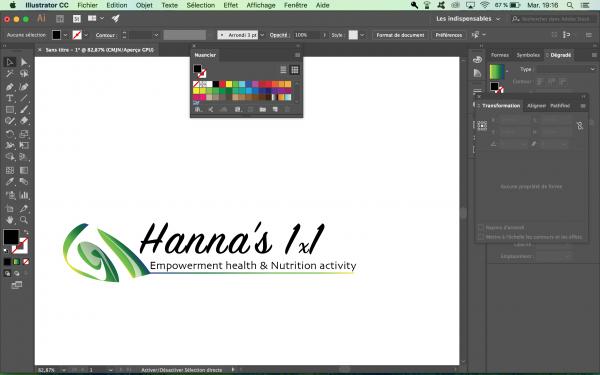The image size is (600, 375).
Task: Switch Nuancier to list view
Action: click(283, 70)
